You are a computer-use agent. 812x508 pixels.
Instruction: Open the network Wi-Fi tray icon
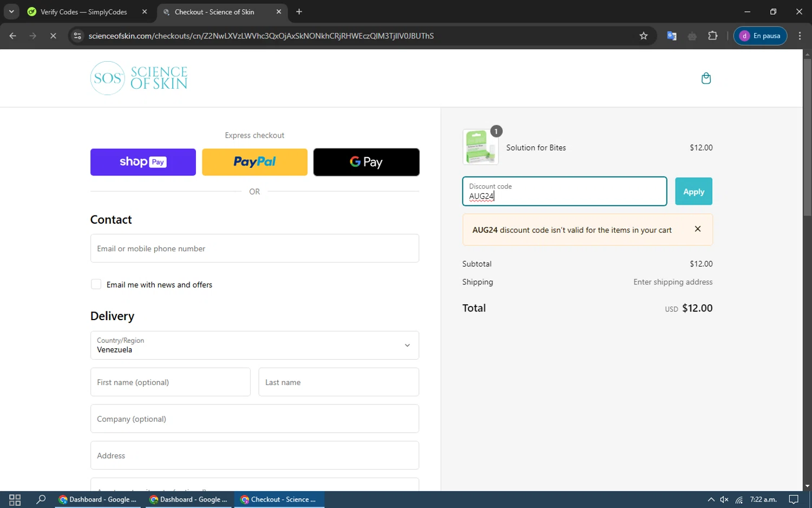click(x=739, y=499)
